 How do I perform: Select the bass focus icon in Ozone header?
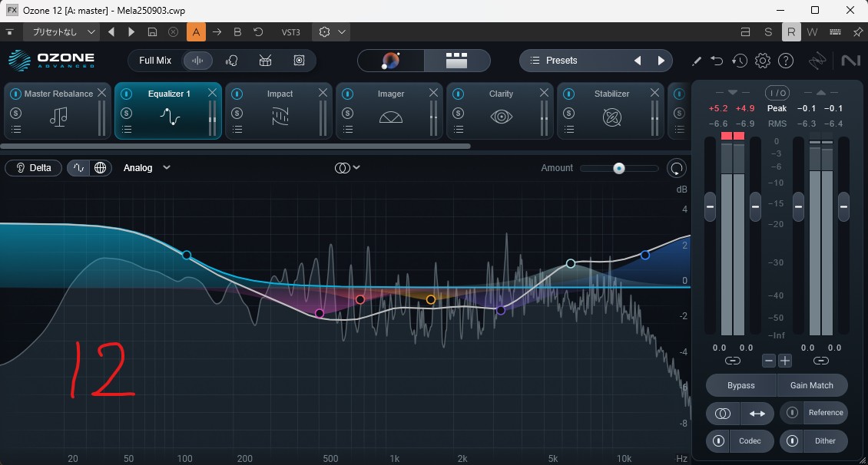(x=299, y=61)
